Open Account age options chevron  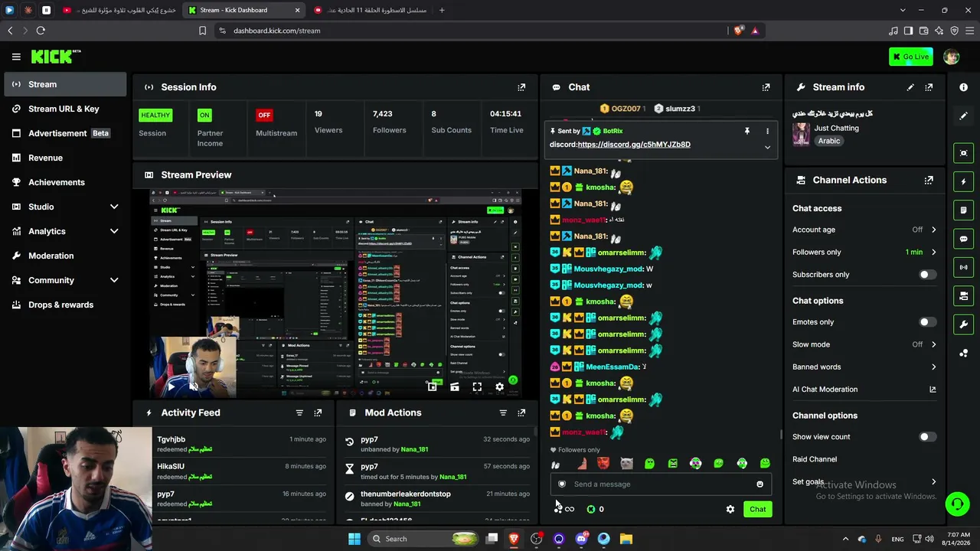[x=933, y=230]
